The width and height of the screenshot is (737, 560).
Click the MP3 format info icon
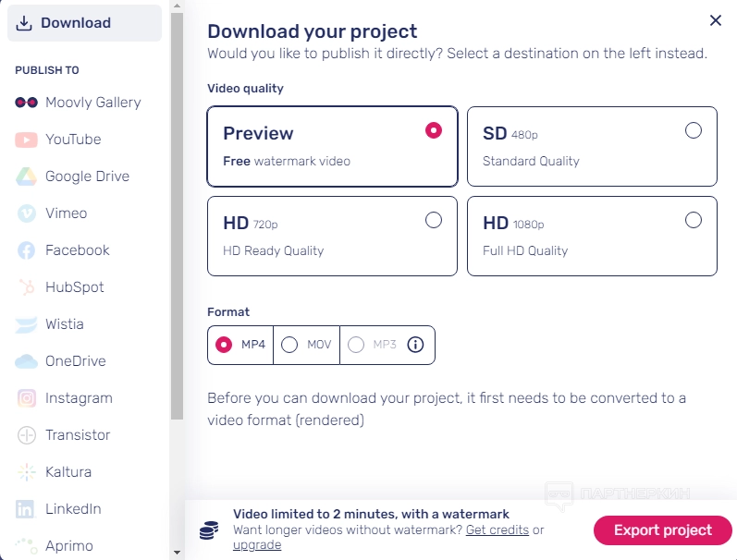[x=415, y=345]
